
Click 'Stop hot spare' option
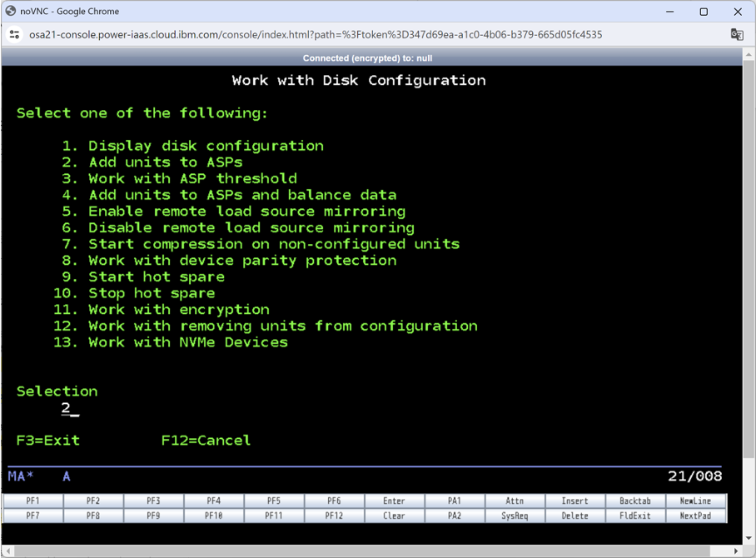pyautogui.click(x=152, y=293)
